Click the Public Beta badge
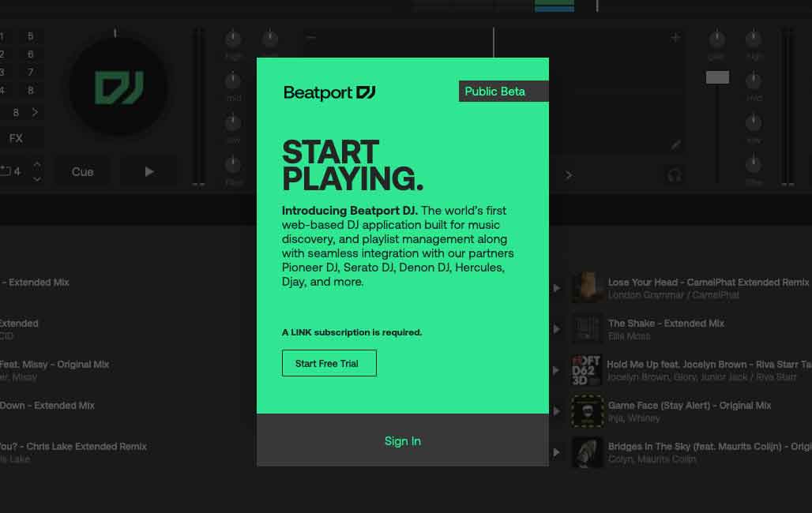 [503, 91]
